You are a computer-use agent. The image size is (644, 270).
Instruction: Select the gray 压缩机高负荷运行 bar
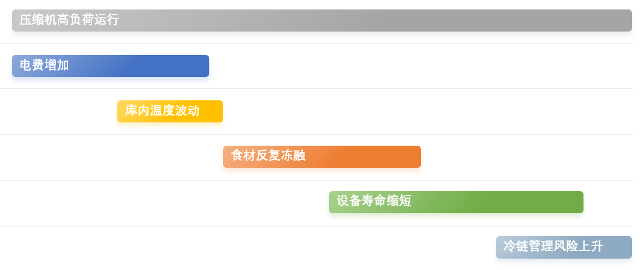point(321,21)
